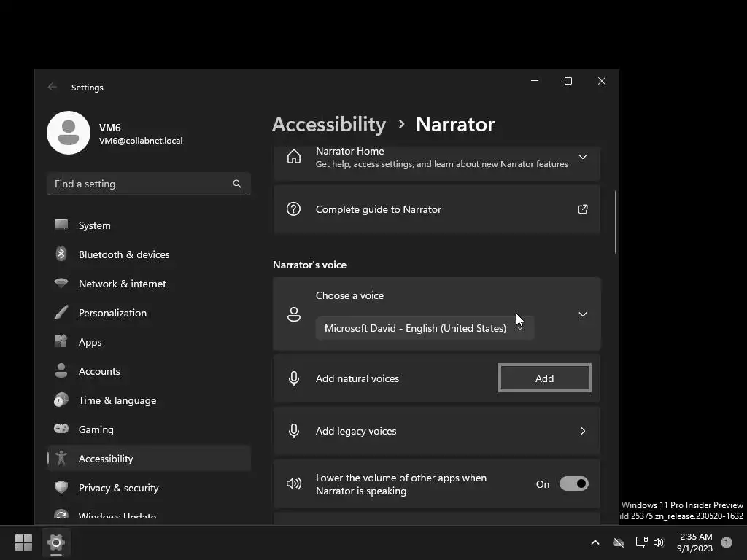Open external link icon for Narrator guide

(583, 209)
